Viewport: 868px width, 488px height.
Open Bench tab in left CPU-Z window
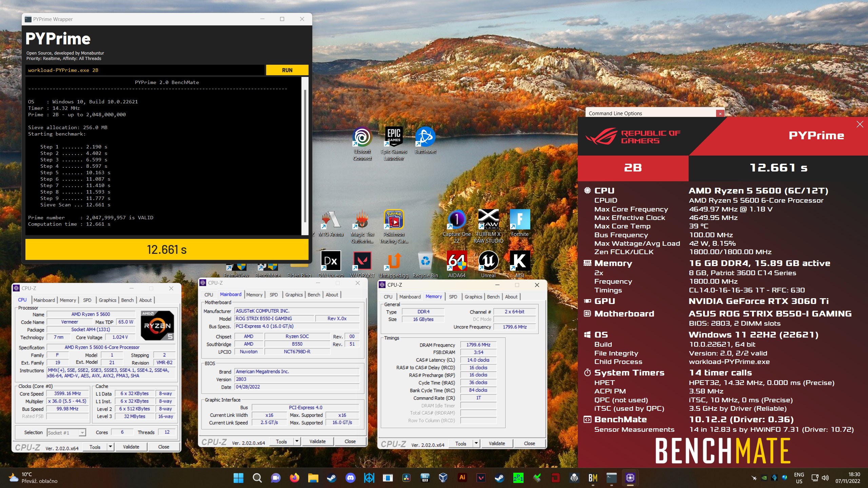click(127, 300)
